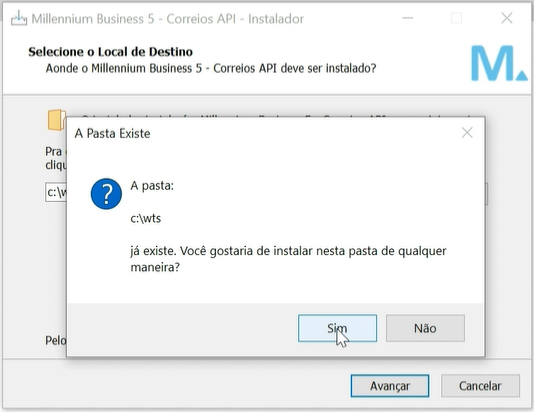The width and height of the screenshot is (534, 412).
Task: Click the blue question mark icon
Action: click(106, 193)
